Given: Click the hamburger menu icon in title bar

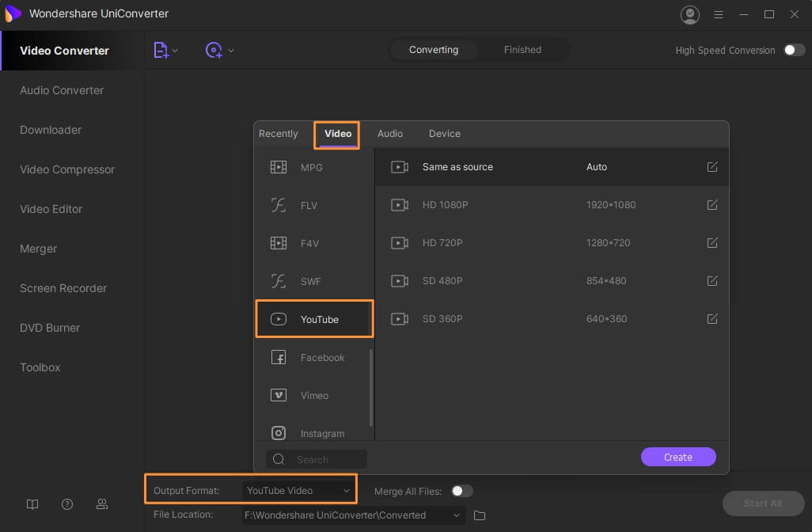Looking at the screenshot, I should (719, 14).
